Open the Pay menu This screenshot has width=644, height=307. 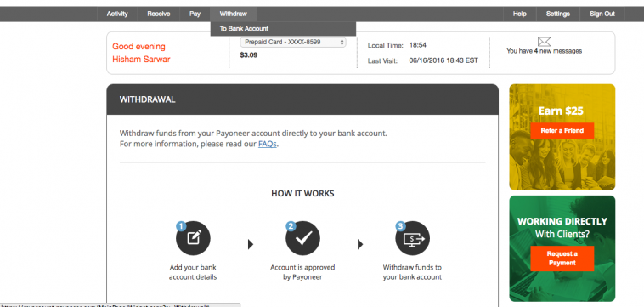[195, 14]
